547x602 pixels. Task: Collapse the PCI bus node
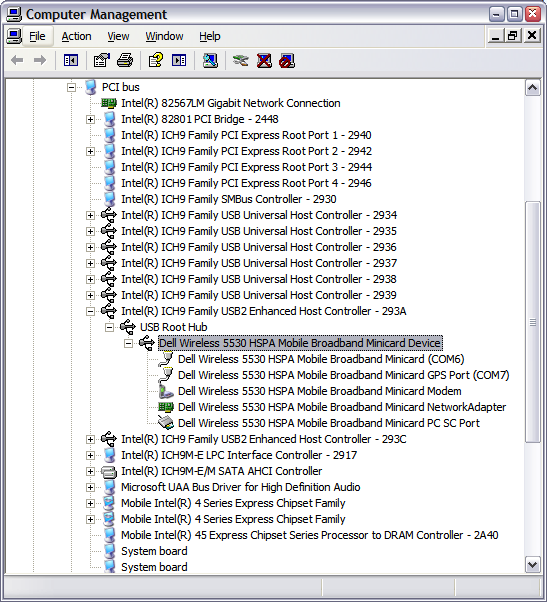(x=71, y=88)
